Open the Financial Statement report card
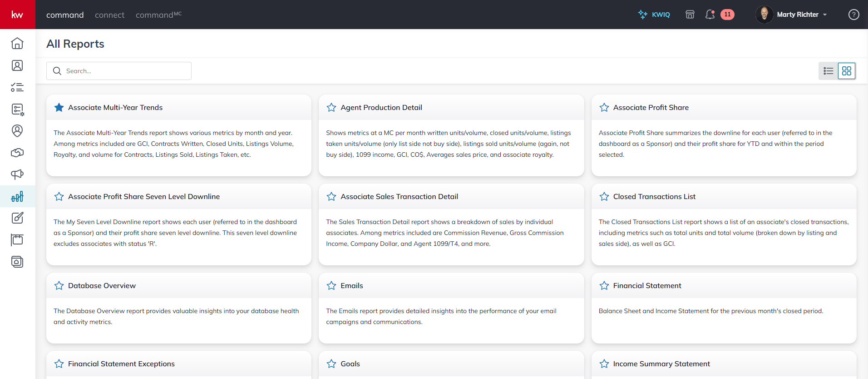 647,286
